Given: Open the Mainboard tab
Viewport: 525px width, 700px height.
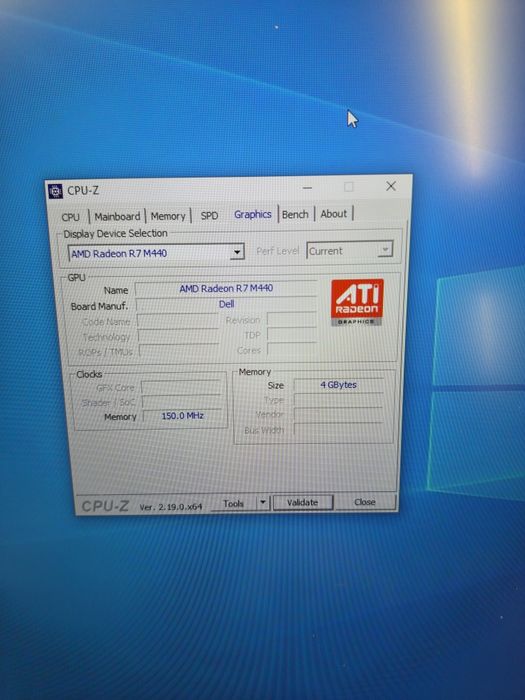Looking at the screenshot, I should click(117, 217).
